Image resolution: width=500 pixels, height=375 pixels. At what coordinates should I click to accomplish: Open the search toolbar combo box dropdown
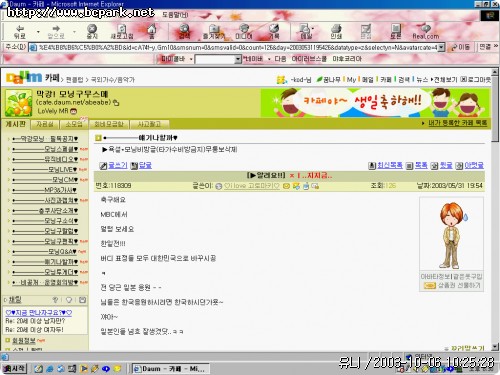[238, 59]
